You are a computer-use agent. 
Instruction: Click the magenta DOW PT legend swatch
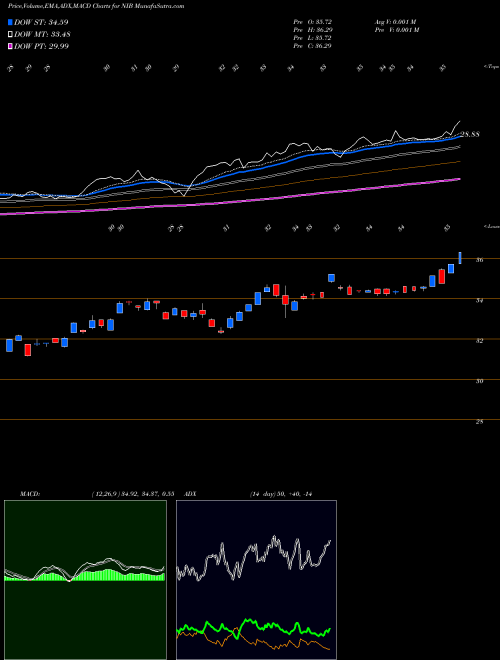(10, 46)
